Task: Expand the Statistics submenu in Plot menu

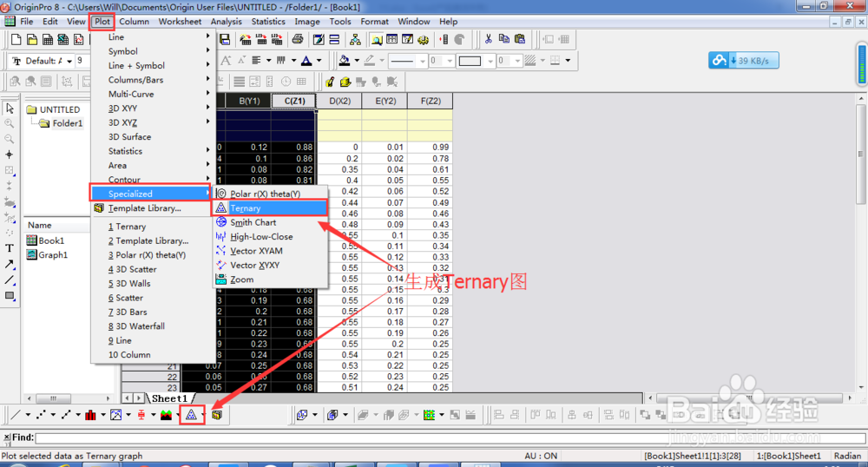Action: 154,151
